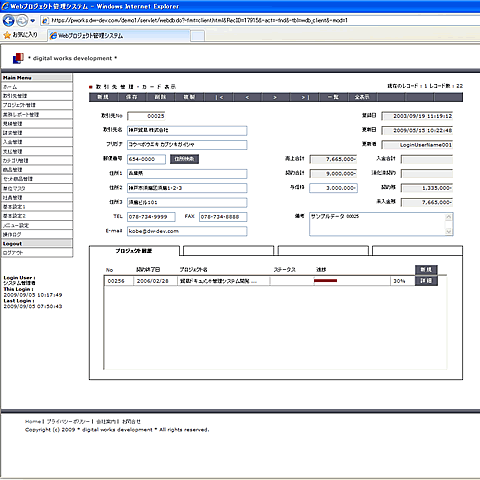Click the editable amount field showing 3,000,000
Image resolution: width=480 pixels, height=480 pixels.
coord(333,188)
